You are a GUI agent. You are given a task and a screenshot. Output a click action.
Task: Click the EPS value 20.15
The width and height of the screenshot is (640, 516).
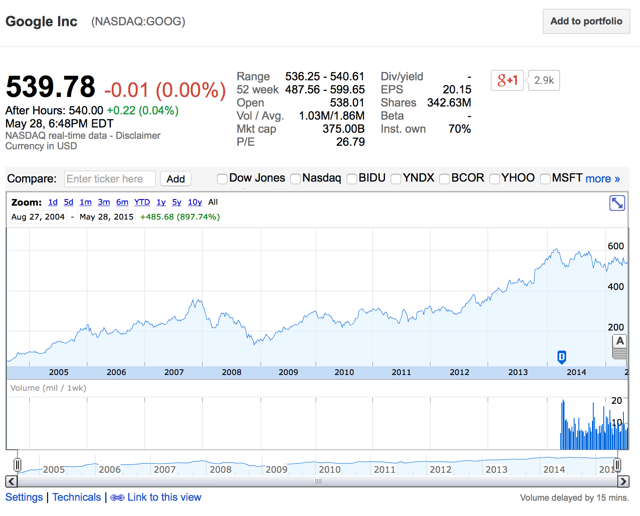[x=457, y=89]
